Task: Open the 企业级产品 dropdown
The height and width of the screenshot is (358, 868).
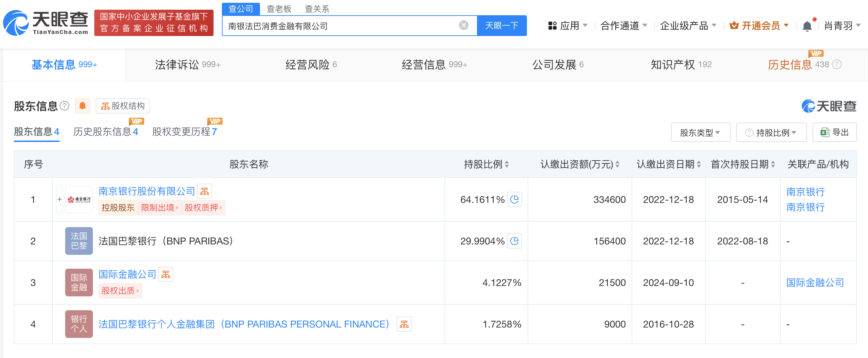Action: coord(688,26)
